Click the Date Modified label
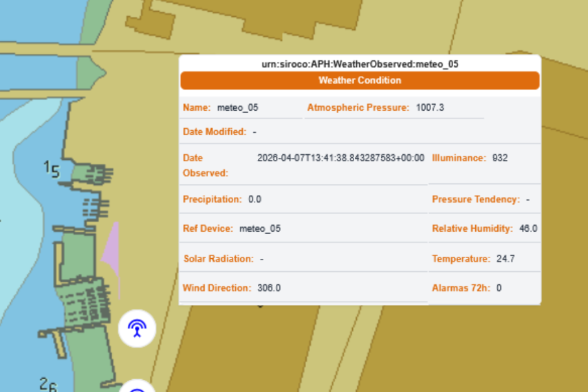 215,132
